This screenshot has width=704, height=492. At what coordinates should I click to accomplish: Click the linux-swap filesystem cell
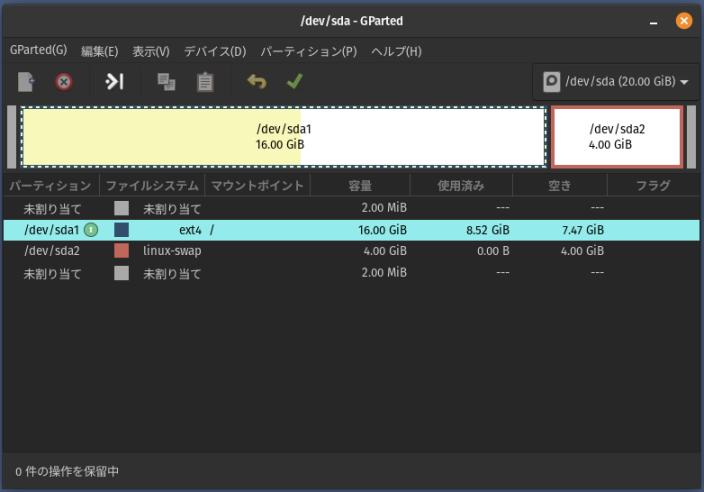(172, 250)
